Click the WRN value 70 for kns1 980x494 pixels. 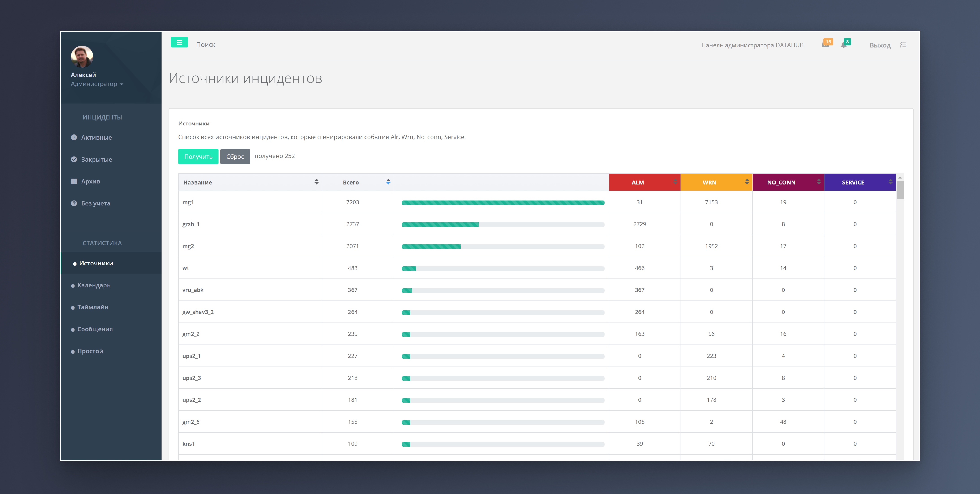pyautogui.click(x=711, y=444)
